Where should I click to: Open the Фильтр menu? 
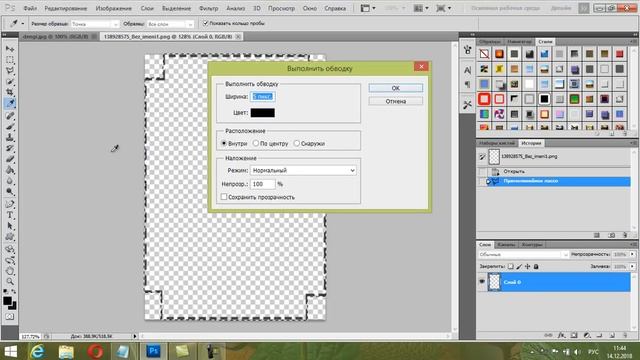(x=209, y=8)
